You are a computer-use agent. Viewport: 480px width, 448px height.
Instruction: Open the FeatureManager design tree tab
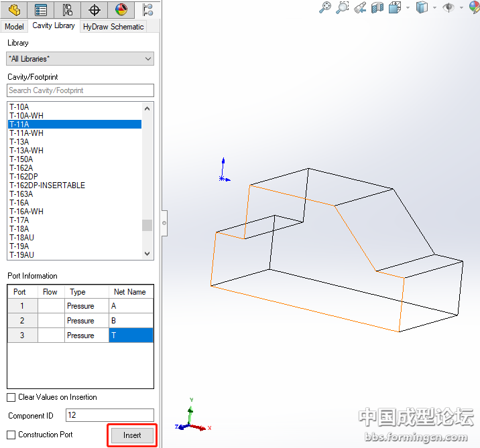(x=14, y=9)
